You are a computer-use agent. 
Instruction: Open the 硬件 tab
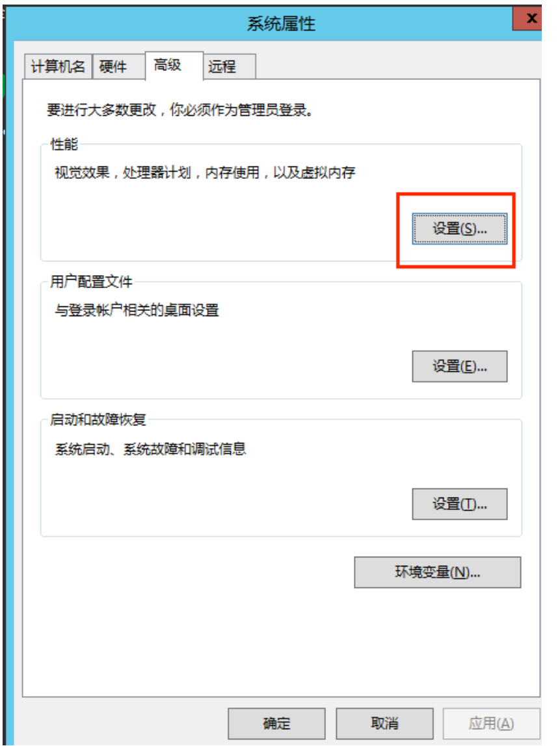118,66
